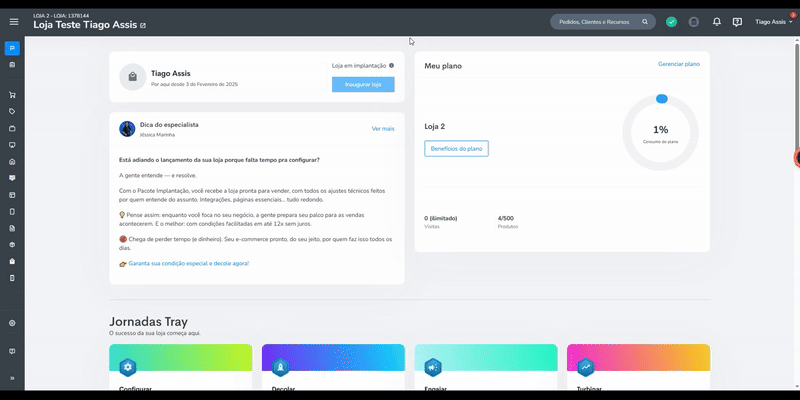Click the info icon beside Loja em implantação
The image size is (800, 400).
[391, 65]
